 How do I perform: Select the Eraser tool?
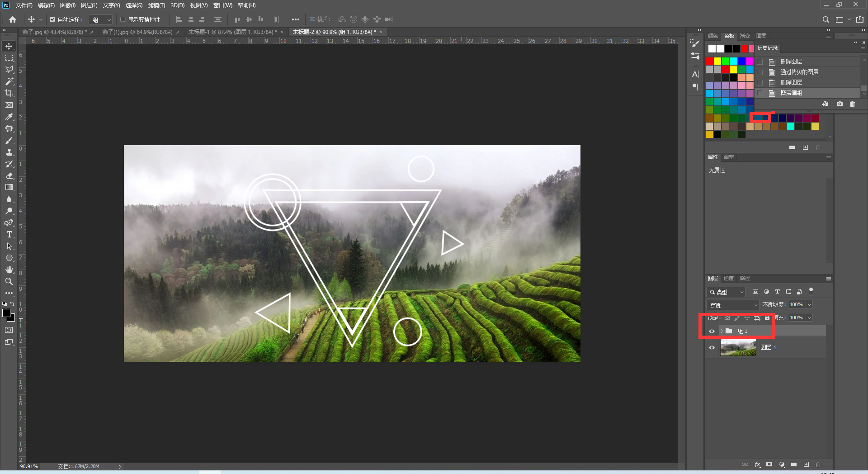tap(9, 175)
